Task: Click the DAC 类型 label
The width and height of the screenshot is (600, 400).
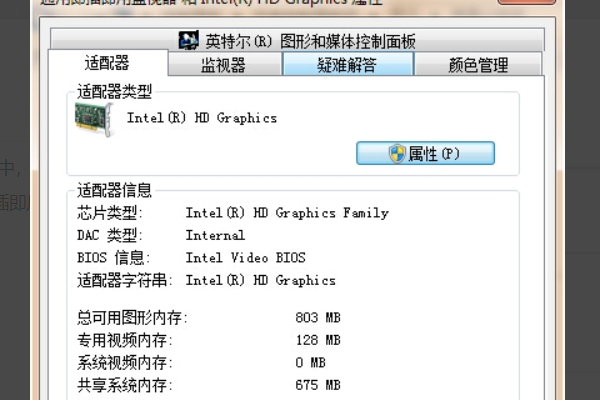Action: [x=110, y=235]
